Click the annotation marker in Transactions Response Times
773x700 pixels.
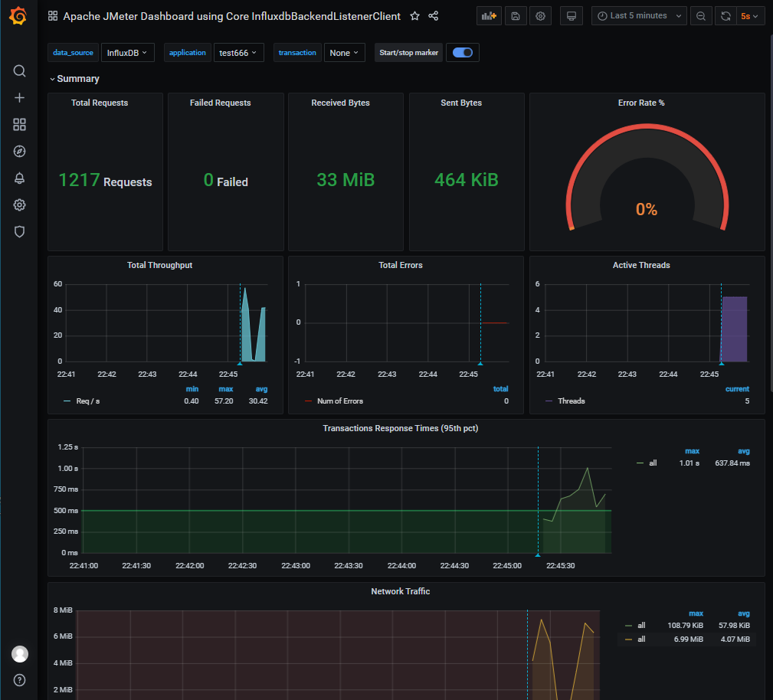(x=538, y=555)
